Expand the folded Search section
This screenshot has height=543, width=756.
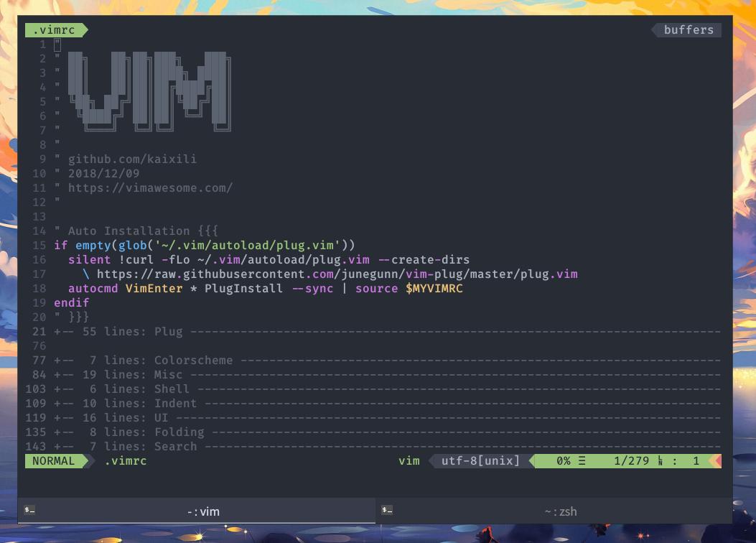[387, 447]
